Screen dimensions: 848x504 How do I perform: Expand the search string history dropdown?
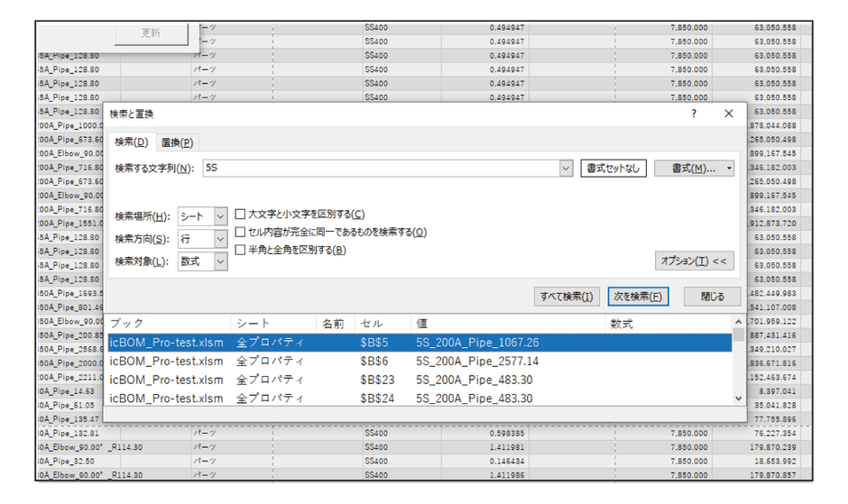tap(566, 168)
